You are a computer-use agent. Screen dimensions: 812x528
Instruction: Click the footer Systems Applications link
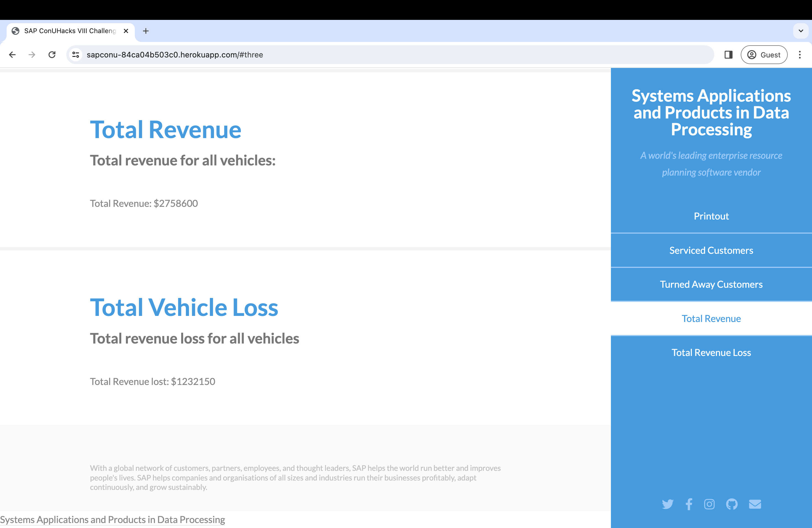[113, 519]
